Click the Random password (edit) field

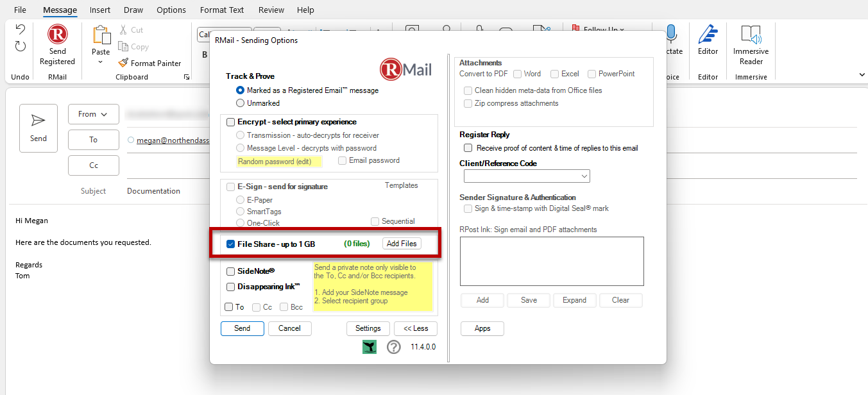279,162
